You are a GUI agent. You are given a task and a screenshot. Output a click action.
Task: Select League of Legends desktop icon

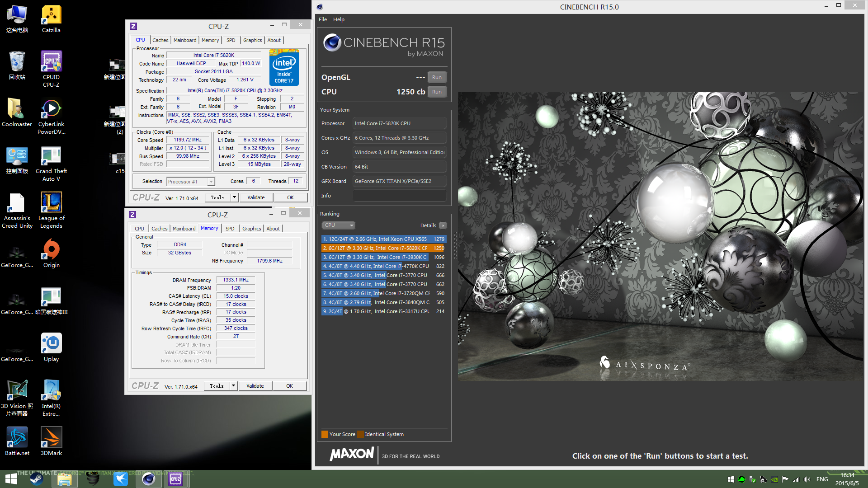pos(51,211)
